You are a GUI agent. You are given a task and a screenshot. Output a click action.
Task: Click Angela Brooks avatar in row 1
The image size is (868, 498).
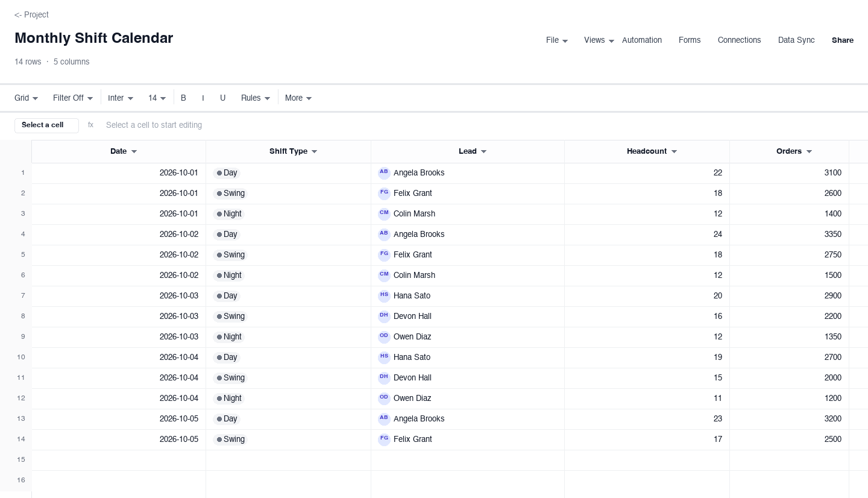tap(384, 173)
